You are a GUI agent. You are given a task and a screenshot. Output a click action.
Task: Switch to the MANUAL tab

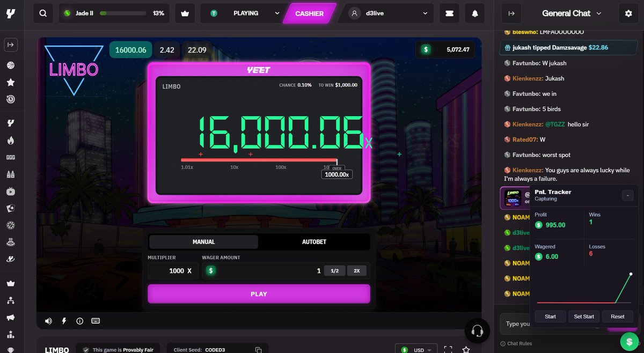point(203,242)
